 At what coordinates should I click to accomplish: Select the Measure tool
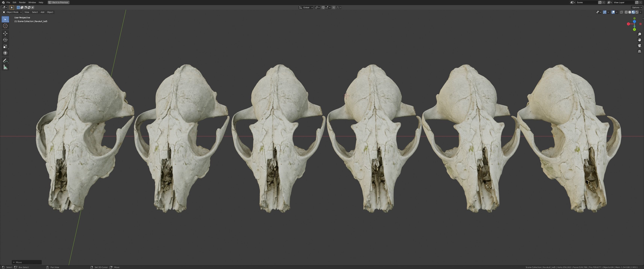[5, 67]
